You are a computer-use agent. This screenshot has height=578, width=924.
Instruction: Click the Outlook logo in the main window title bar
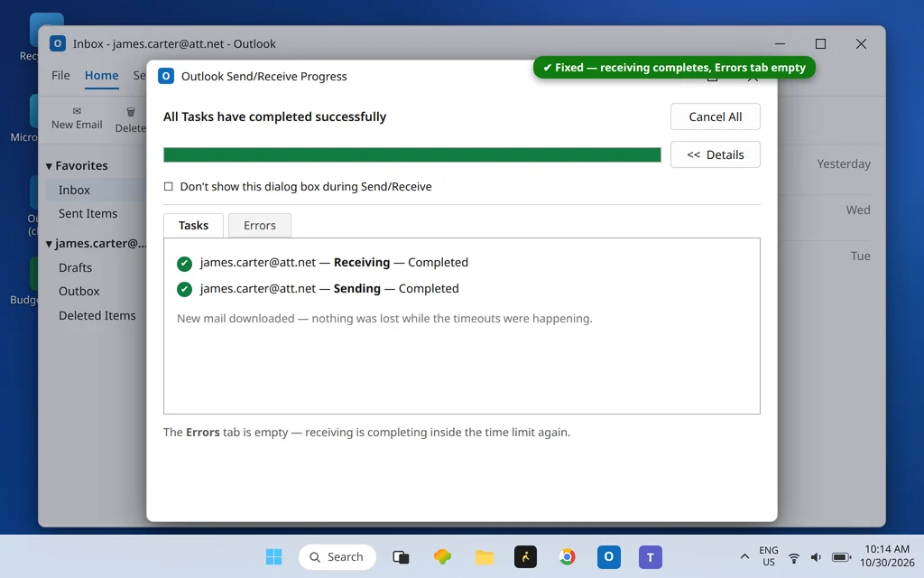(x=57, y=43)
